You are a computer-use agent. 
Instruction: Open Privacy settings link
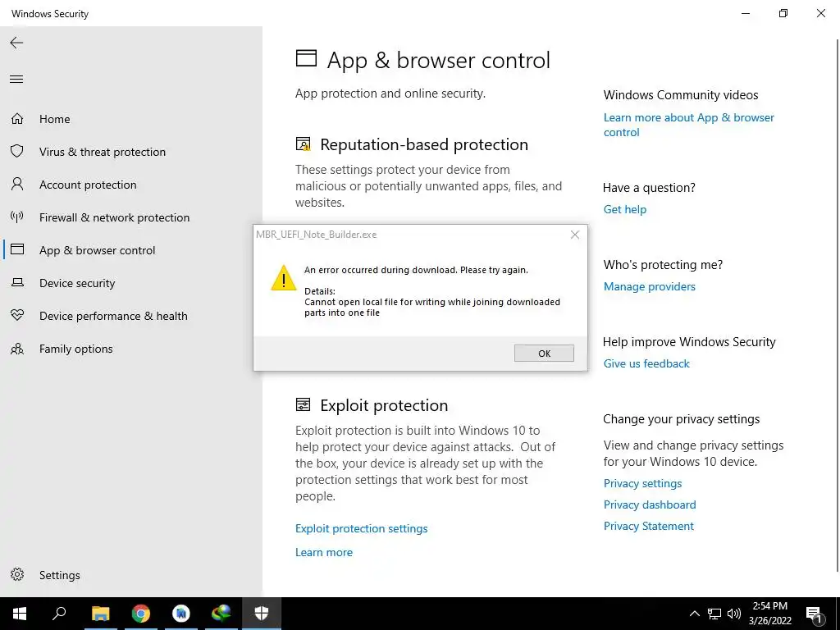642,483
